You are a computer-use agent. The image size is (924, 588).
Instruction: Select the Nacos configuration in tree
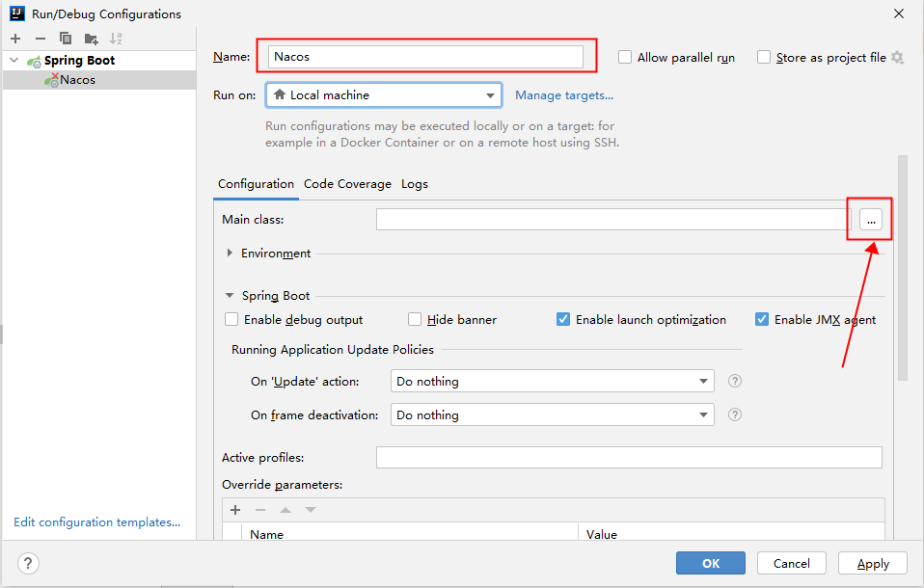coord(99,80)
